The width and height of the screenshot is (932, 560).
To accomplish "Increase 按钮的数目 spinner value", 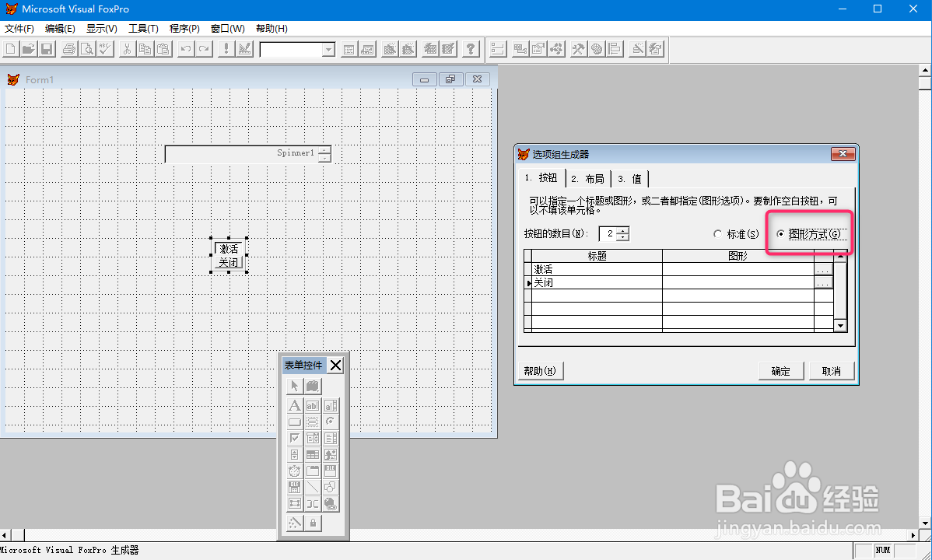I will [622, 231].
